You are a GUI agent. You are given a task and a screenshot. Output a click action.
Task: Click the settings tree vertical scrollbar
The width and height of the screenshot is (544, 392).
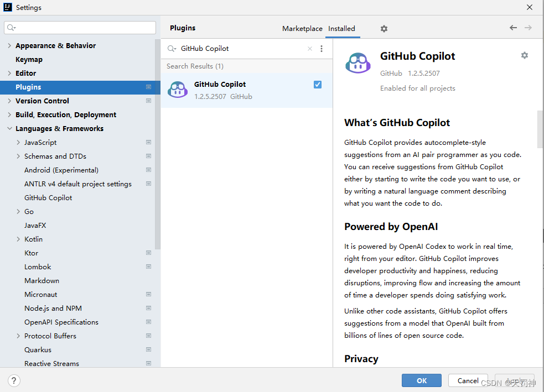pos(158,144)
